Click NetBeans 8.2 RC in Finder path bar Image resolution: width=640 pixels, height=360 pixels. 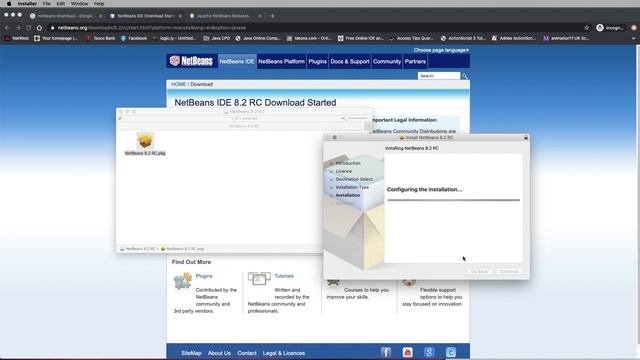[x=138, y=249]
